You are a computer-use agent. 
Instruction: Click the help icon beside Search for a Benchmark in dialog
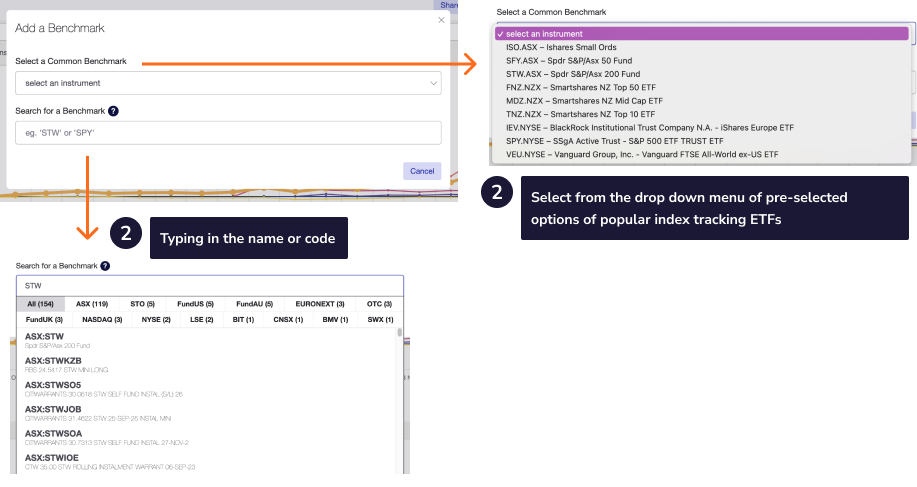[113, 111]
